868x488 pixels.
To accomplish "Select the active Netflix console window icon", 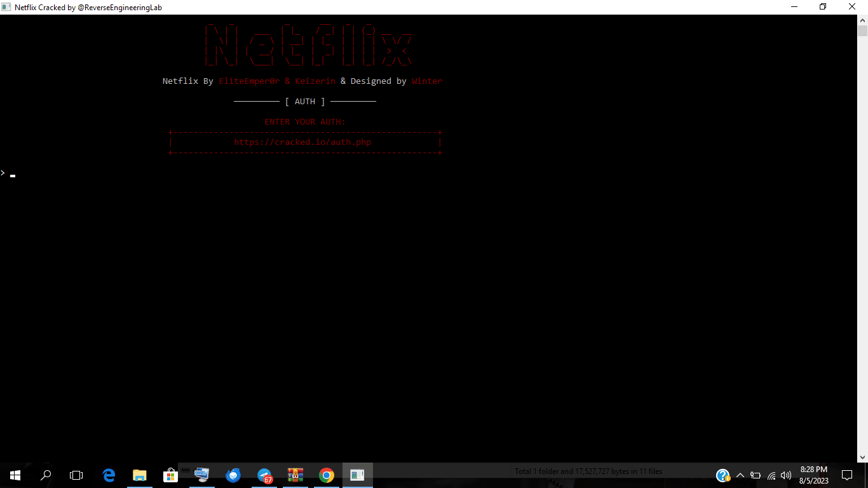I will [357, 475].
